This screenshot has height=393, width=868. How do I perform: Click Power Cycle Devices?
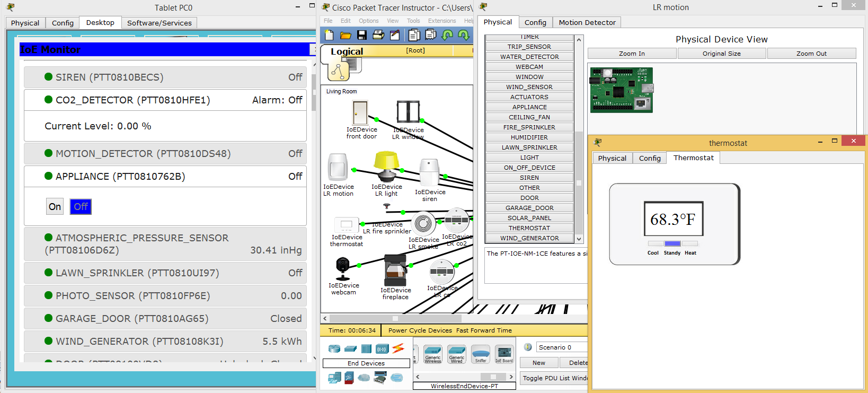click(x=420, y=330)
